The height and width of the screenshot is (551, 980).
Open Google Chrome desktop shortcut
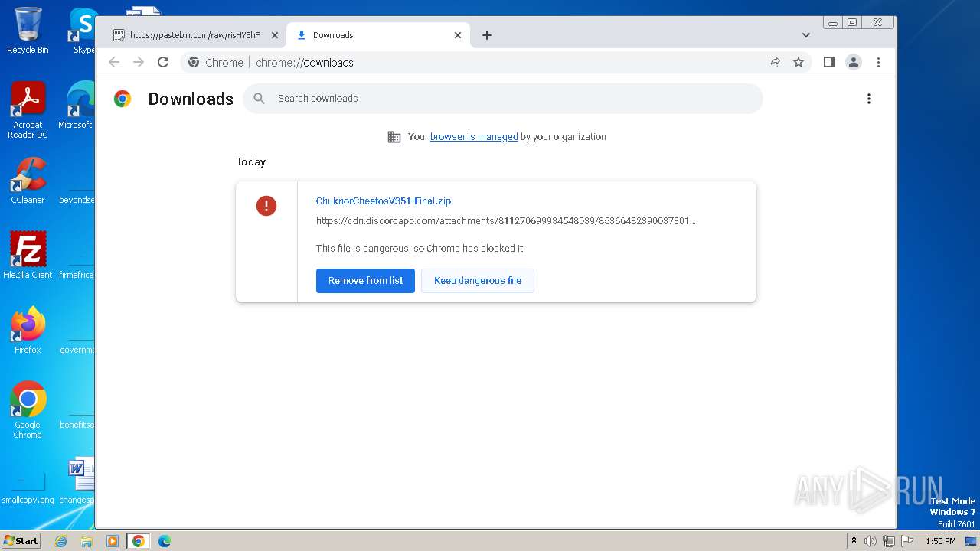pos(28,410)
